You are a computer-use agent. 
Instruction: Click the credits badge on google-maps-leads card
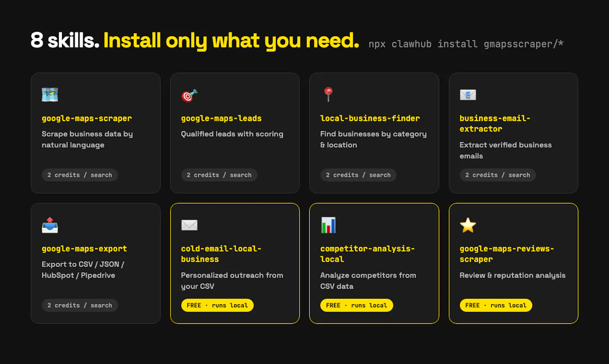tap(219, 175)
